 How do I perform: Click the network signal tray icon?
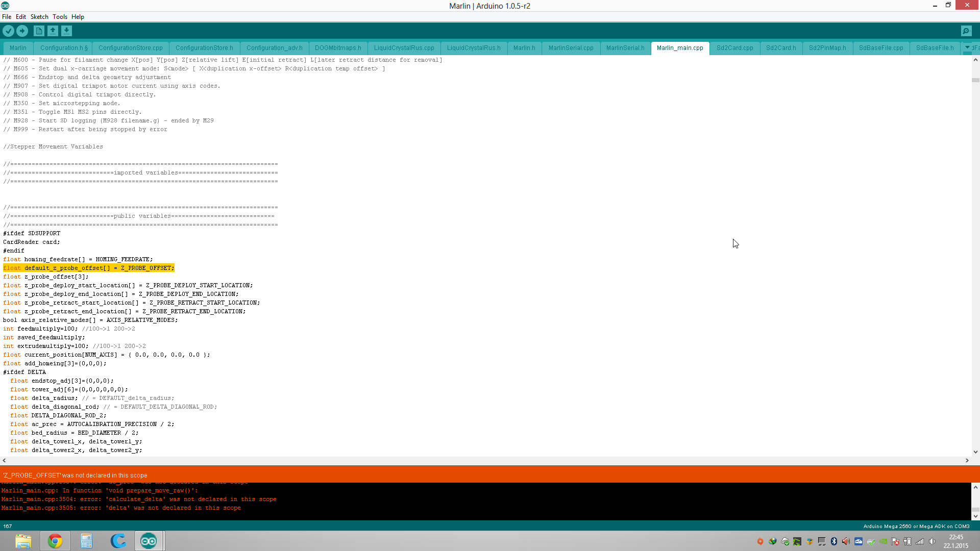point(920,541)
